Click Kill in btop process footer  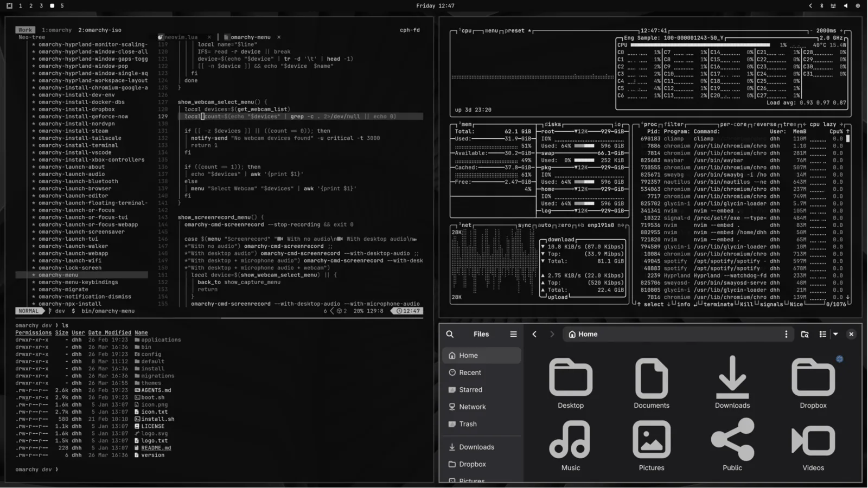[746, 305]
